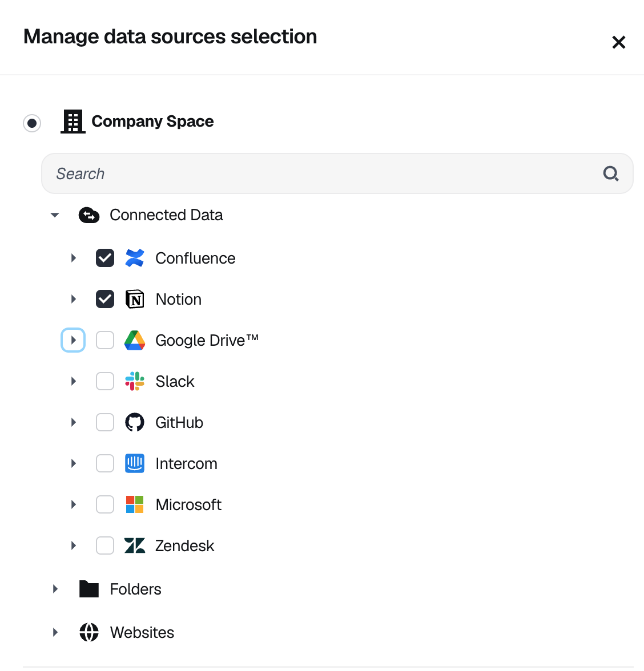Uncheck the Confluence checkbox

point(105,258)
